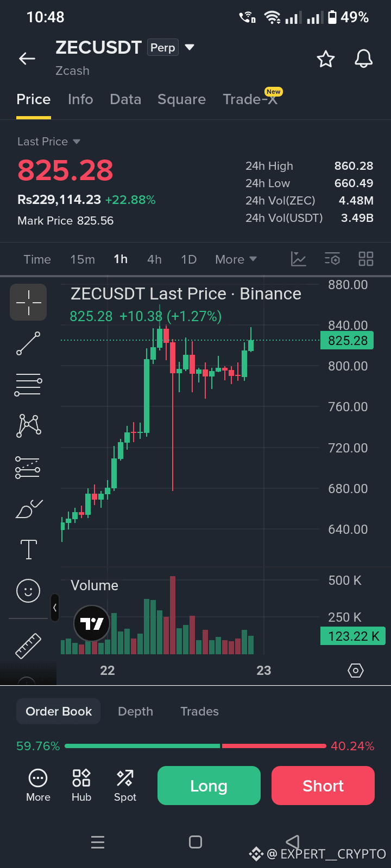This screenshot has width=391, height=868.
Task: Select the 1D chart interval
Action: pos(188,259)
